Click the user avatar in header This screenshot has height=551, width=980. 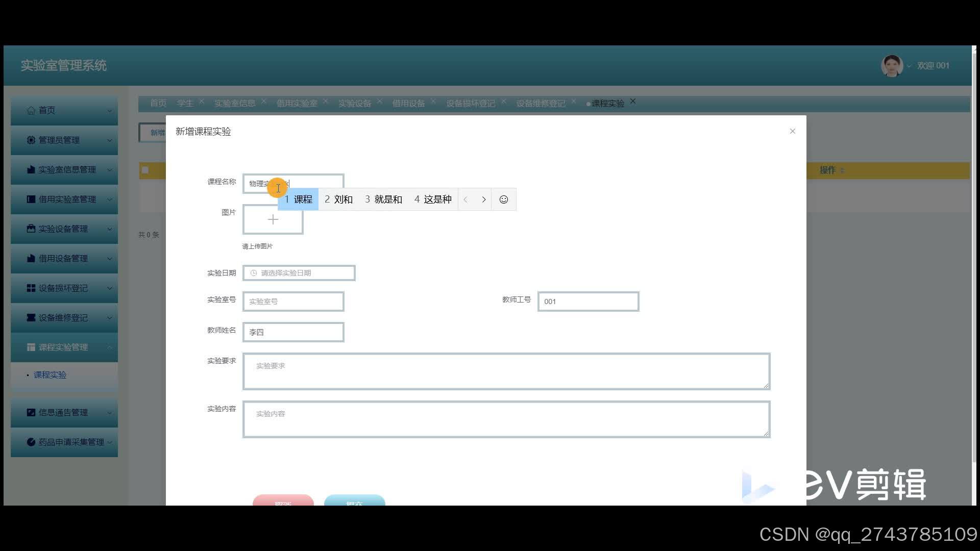[x=891, y=66]
